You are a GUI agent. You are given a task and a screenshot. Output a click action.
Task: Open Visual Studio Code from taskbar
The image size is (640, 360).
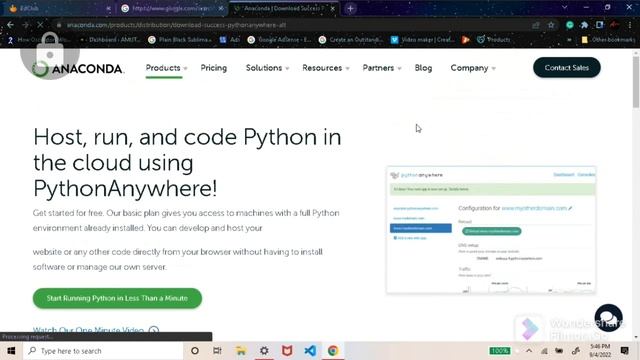pyautogui.click(x=310, y=351)
